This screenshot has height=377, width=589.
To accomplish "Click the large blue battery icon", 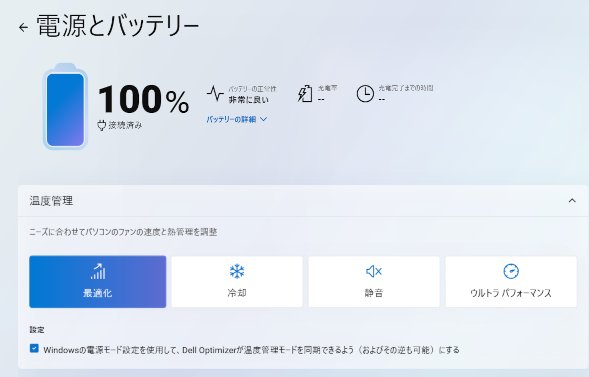I will [x=65, y=106].
